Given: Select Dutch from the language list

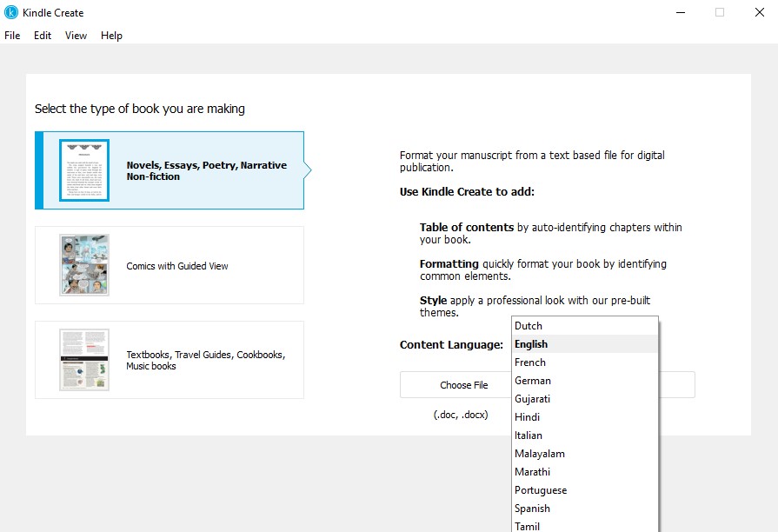Looking at the screenshot, I should coord(529,326).
